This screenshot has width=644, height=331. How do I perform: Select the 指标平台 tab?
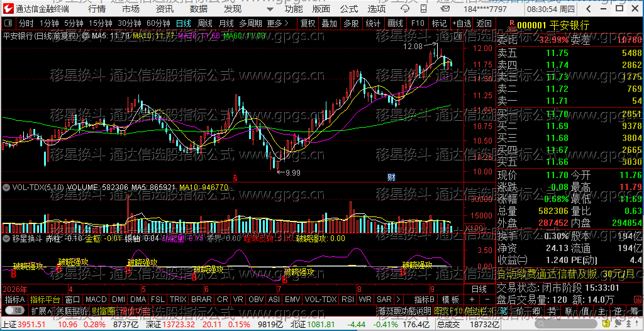(45, 300)
